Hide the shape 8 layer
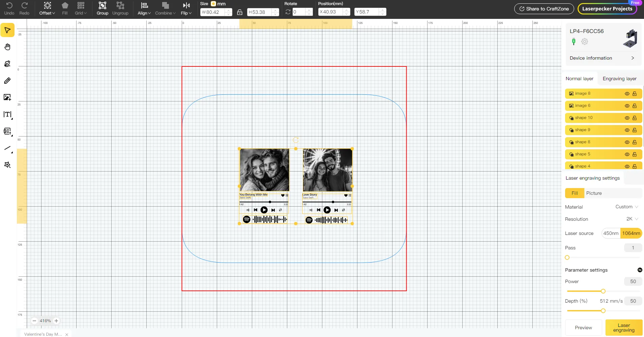This screenshot has height=337, width=644. [x=627, y=142]
